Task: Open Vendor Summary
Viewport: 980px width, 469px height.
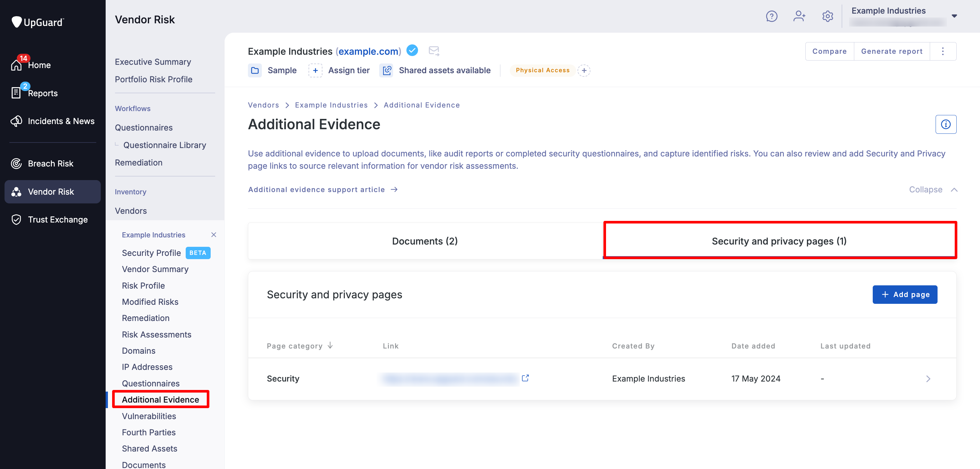Action: tap(155, 269)
